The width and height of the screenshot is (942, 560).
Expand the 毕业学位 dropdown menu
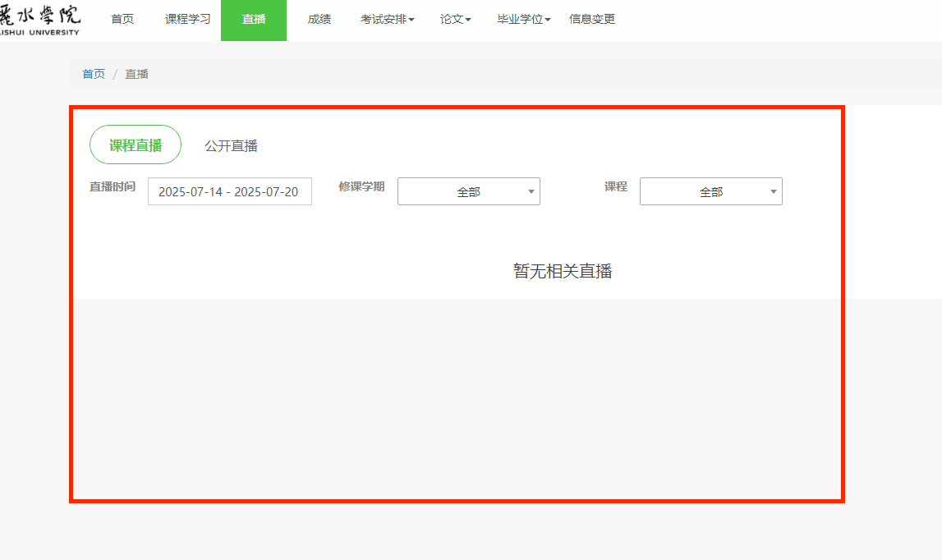[x=523, y=20]
